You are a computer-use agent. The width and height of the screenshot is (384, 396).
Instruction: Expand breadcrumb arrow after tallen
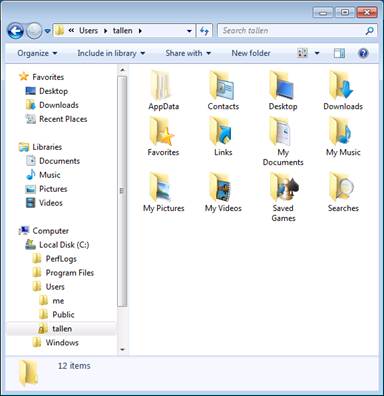point(140,31)
